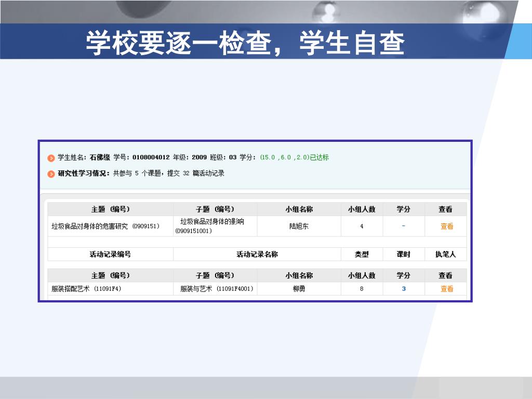This screenshot has width=532, height=399.
Task: Click class value 03
Action: click(232, 157)
